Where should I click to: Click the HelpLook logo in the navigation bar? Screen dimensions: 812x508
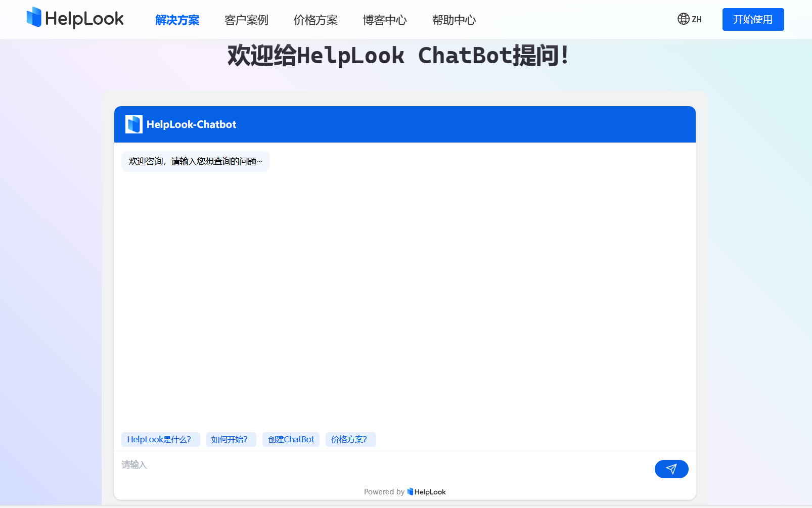click(x=74, y=18)
